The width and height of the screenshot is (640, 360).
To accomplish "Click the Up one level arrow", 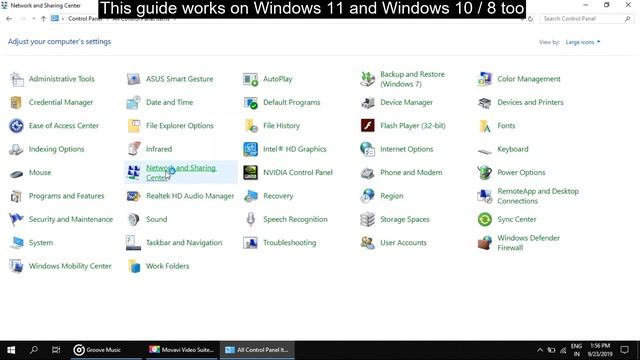I will [43, 19].
